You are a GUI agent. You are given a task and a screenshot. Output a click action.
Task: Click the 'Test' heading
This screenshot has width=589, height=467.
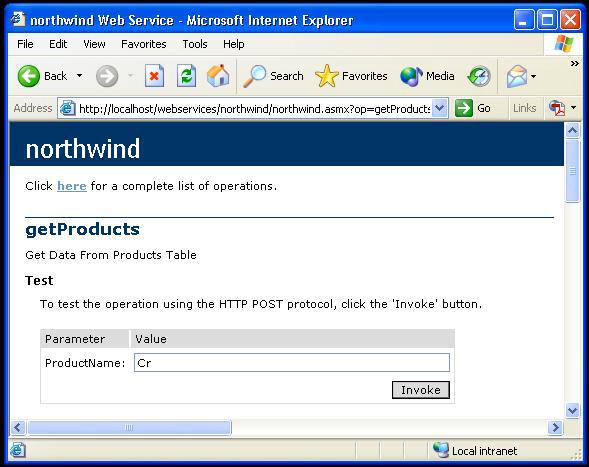(x=39, y=281)
